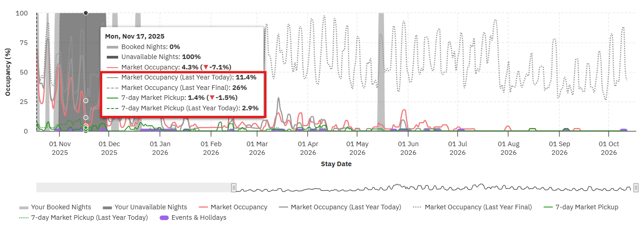Screen dimensions: 644x227
Task: Click the purple event marker near October 2026
Action: point(624,131)
